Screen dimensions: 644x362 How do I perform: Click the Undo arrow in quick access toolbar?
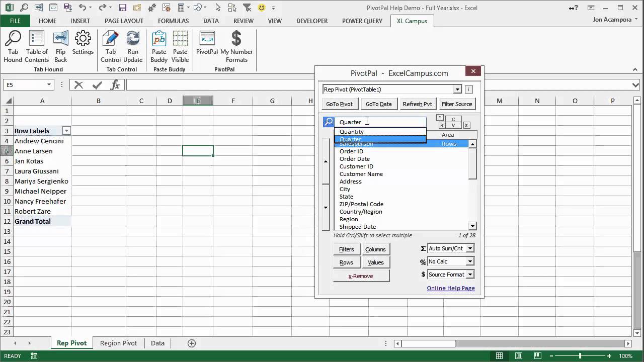[83, 8]
